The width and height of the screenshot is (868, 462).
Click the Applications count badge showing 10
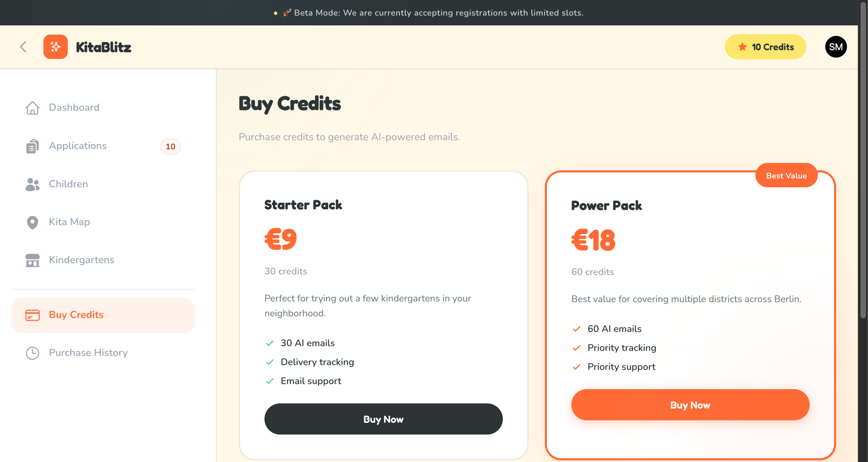[x=170, y=146]
